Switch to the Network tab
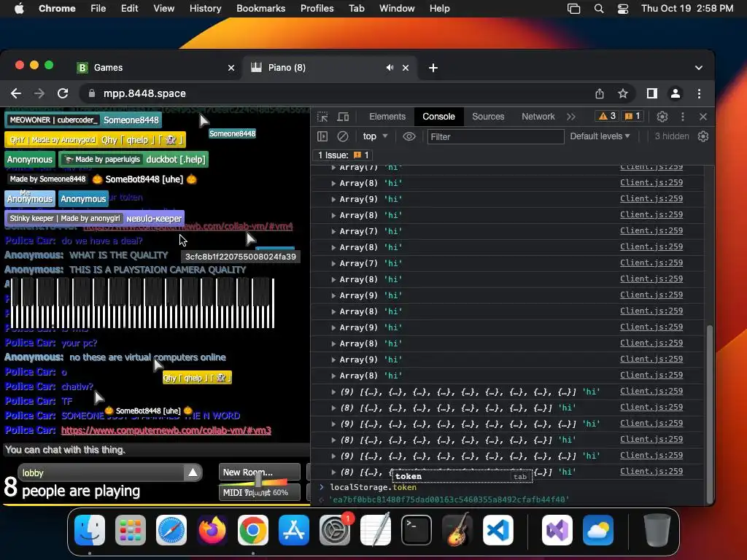Screen dimensions: 747x560 click(538, 117)
